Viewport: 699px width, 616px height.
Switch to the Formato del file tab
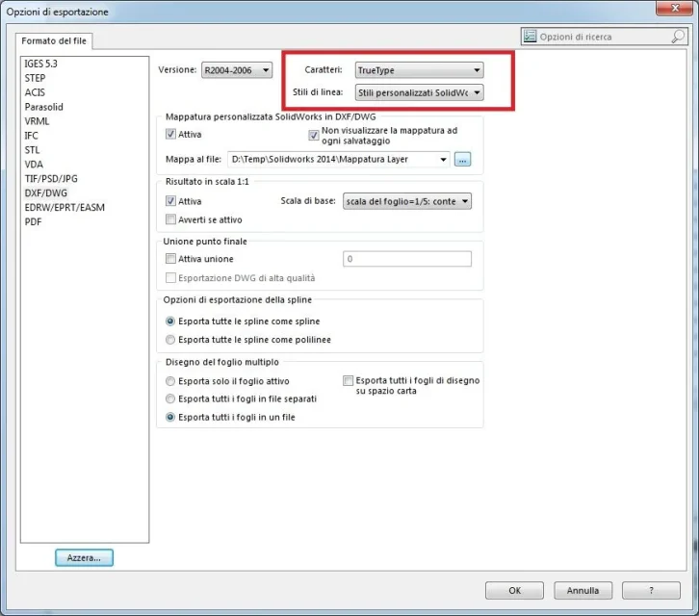[54, 40]
